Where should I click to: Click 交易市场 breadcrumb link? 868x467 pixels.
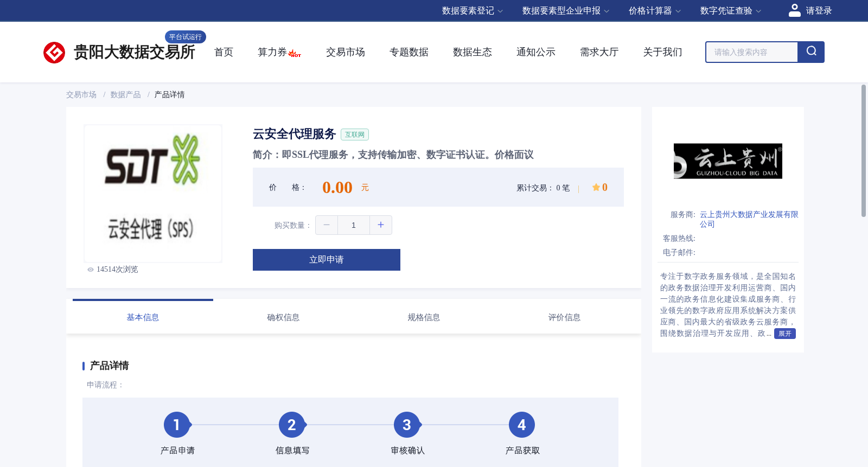click(81, 94)
